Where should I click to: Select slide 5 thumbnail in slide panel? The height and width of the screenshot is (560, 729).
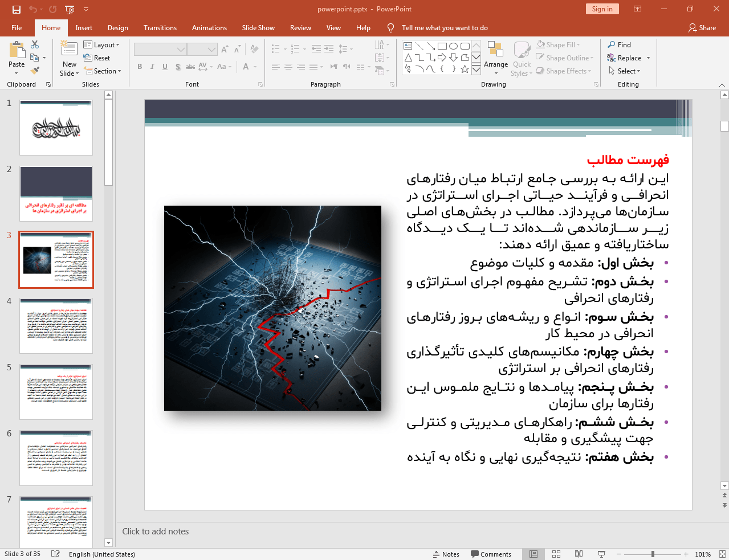[x=56, y=393]
